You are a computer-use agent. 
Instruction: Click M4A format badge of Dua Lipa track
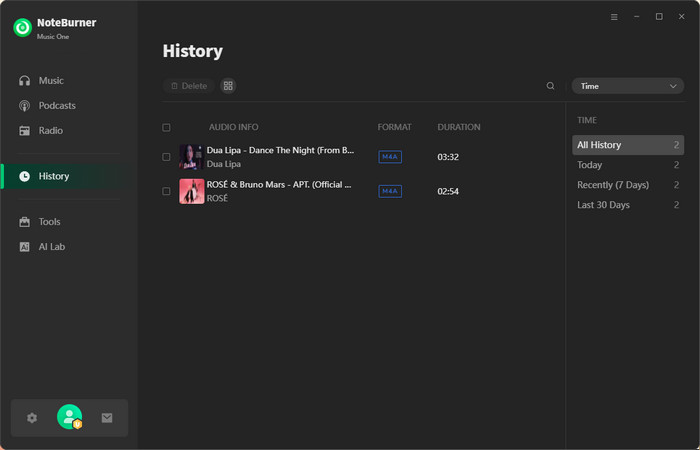390,157
